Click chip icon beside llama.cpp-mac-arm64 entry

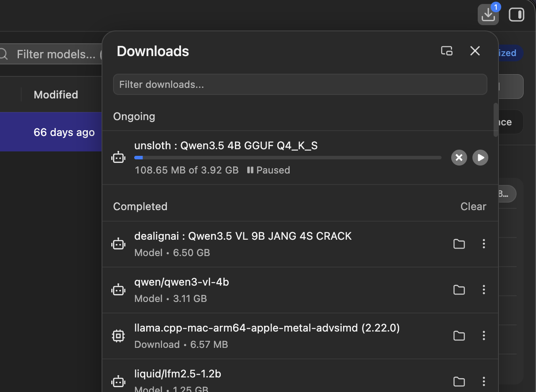click(x=118, y=336)
